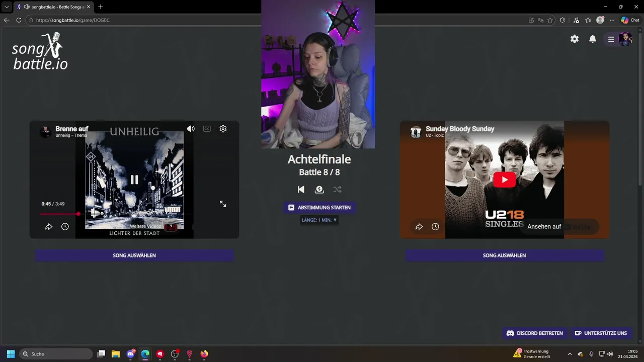This screenshot has height=362, width=644.
Task: Open new browser tab
Action: click(101, 7)
